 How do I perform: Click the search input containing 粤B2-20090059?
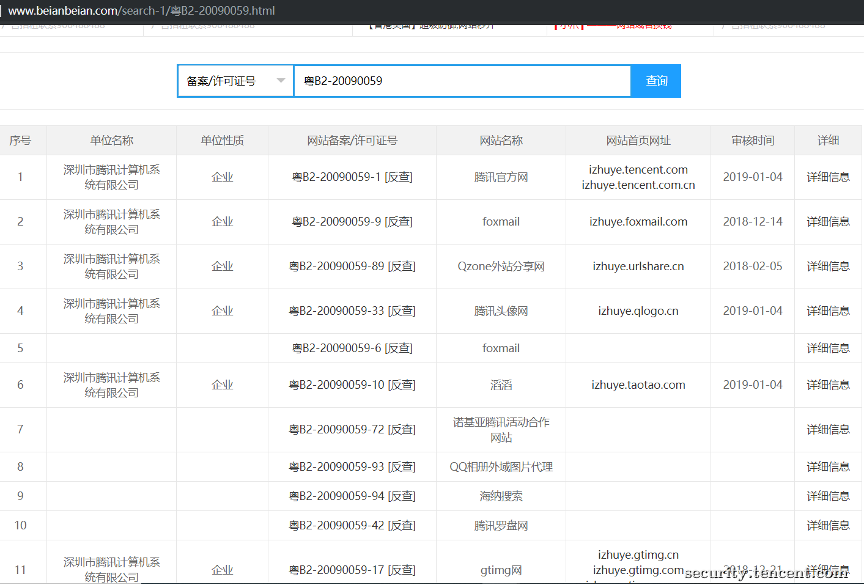[462, 81]
